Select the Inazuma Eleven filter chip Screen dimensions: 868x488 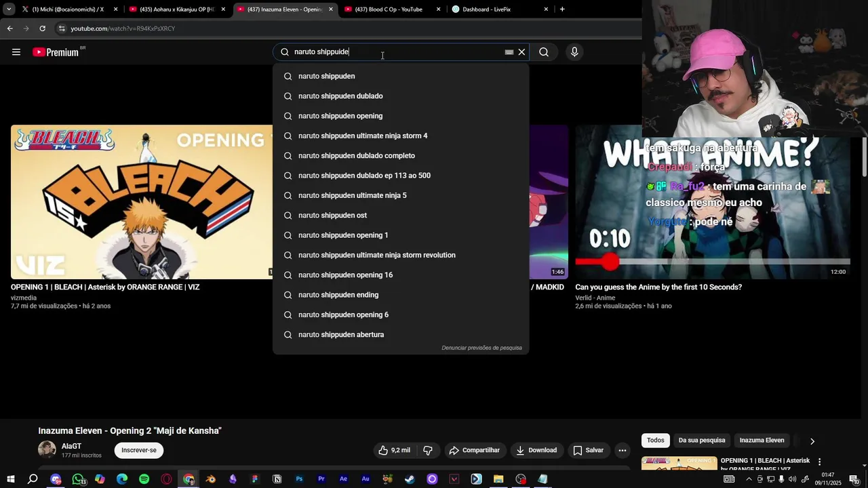point(762,441)
